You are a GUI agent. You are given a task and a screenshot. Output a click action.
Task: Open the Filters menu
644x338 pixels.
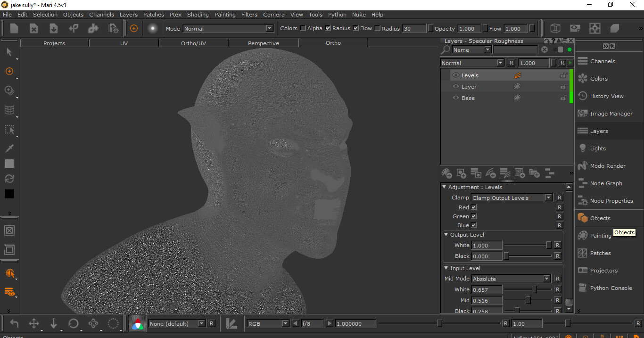(x=249, y=15)
